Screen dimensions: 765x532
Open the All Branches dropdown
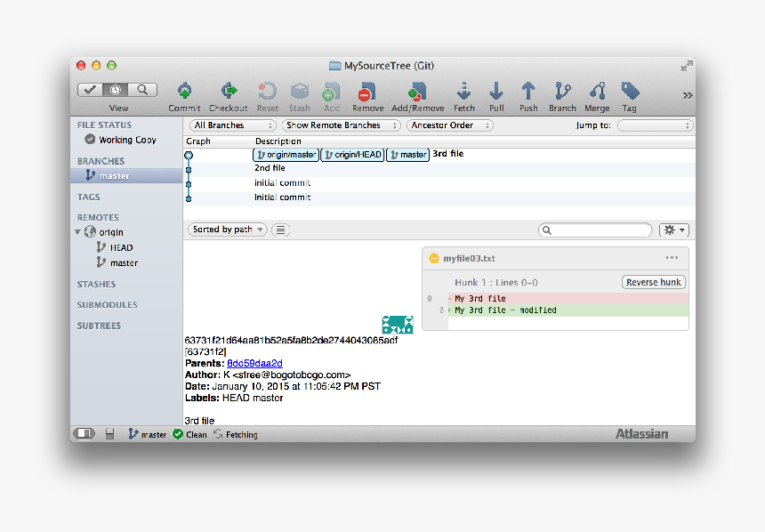[233, 125]
